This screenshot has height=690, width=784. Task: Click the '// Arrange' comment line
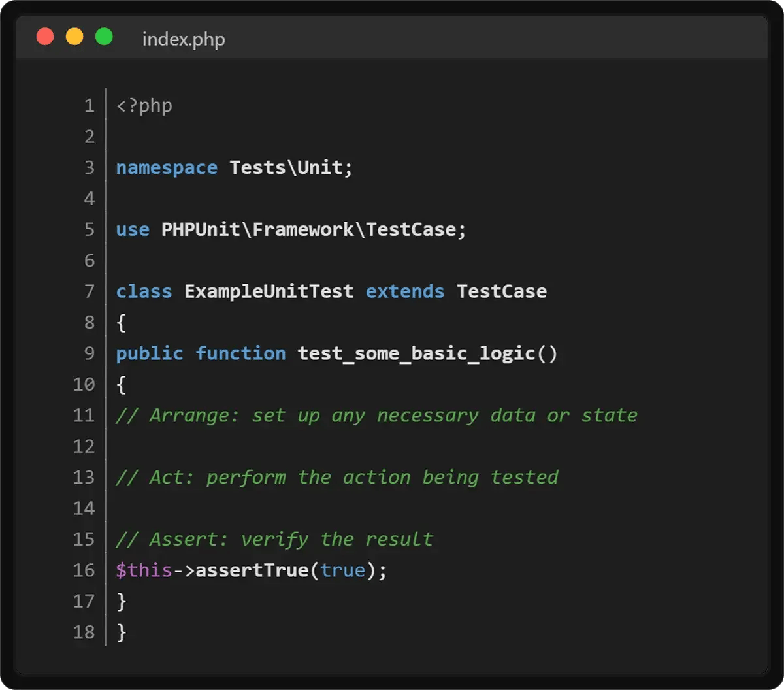376,416
